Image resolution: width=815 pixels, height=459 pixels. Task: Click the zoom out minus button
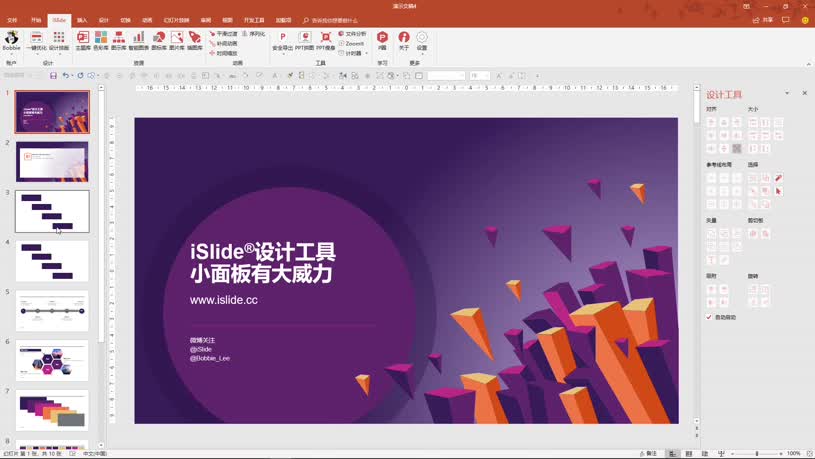733,454
